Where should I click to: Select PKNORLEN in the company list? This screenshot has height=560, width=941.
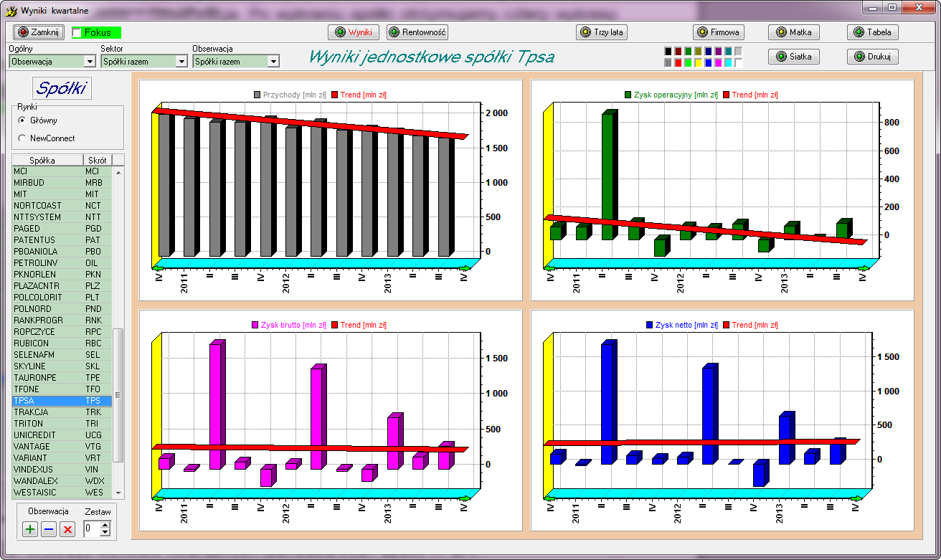click(62, 275)
